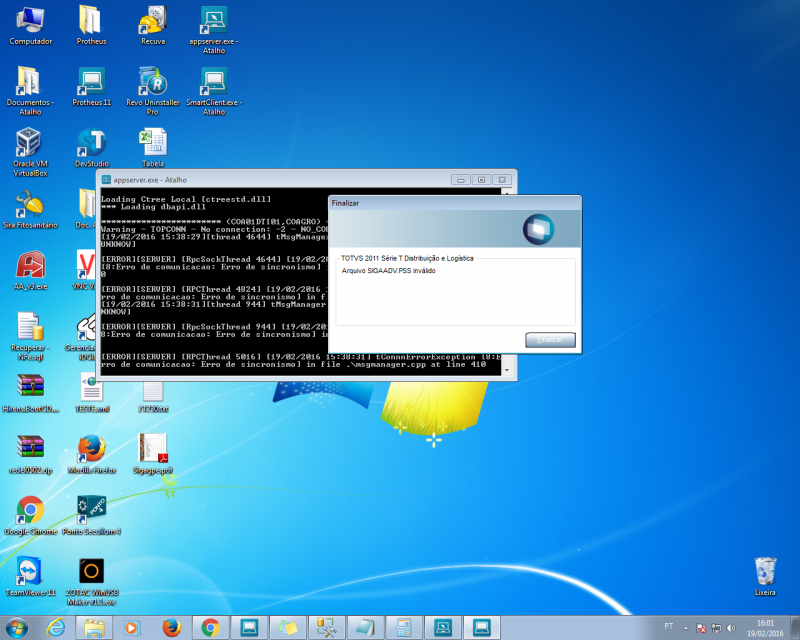Select the Oracle VM VirtualBox shortcut
The width and height of the screenshot is (800, 640).
(x=30, y=152)
